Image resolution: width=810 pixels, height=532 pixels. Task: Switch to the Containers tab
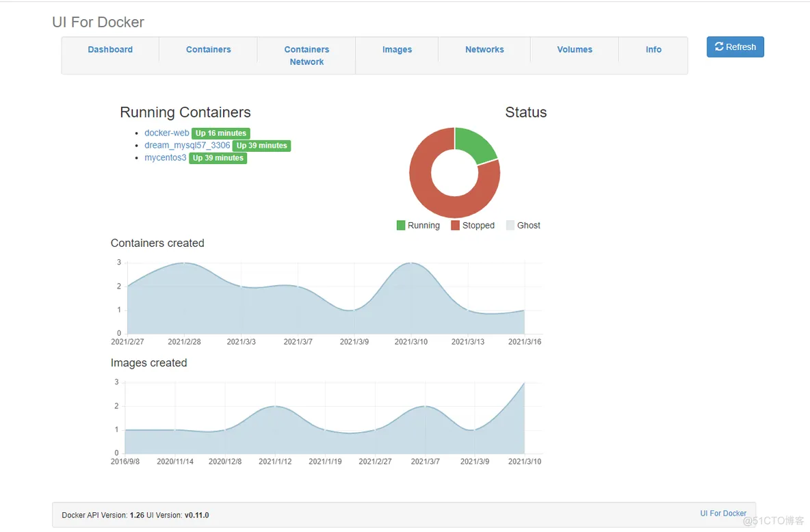pyautogui.click(x=208, y=50)
